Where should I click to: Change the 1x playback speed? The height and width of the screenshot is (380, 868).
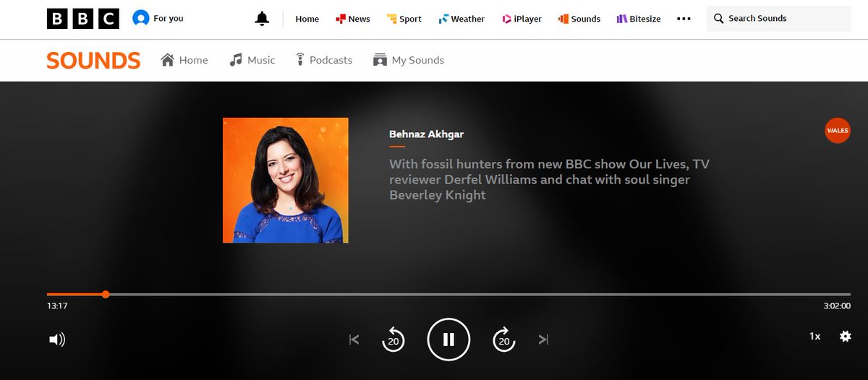(814, 336)
